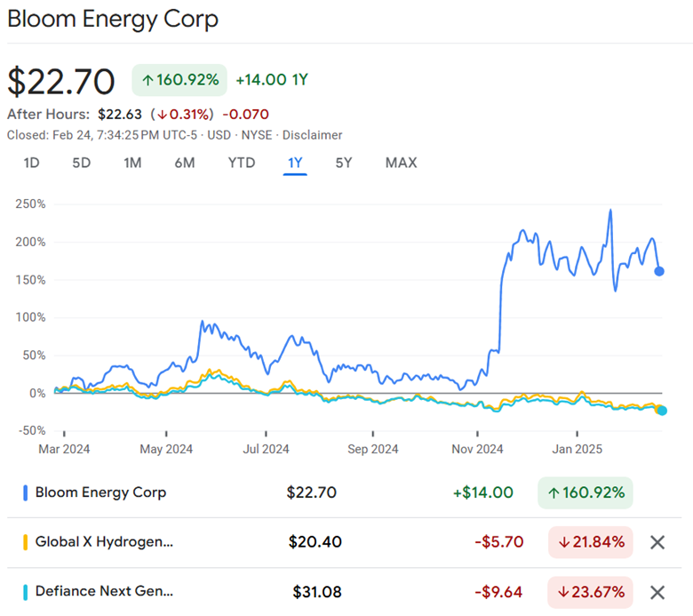The width and height of the screenshot is (693, 616).
Task: Click the -$9.64 change value
Action: point(498,592)
